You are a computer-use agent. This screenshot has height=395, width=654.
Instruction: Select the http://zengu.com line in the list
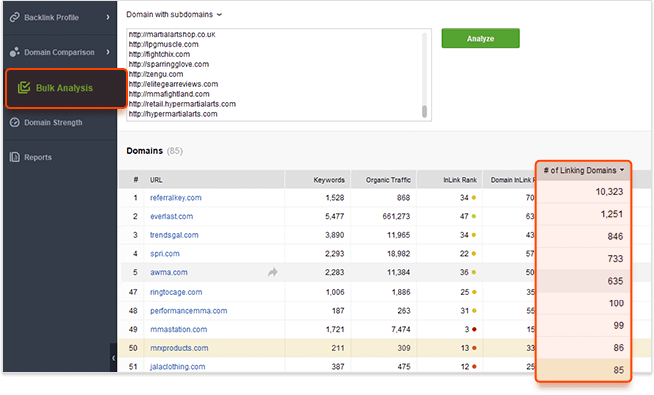(156, 74)
